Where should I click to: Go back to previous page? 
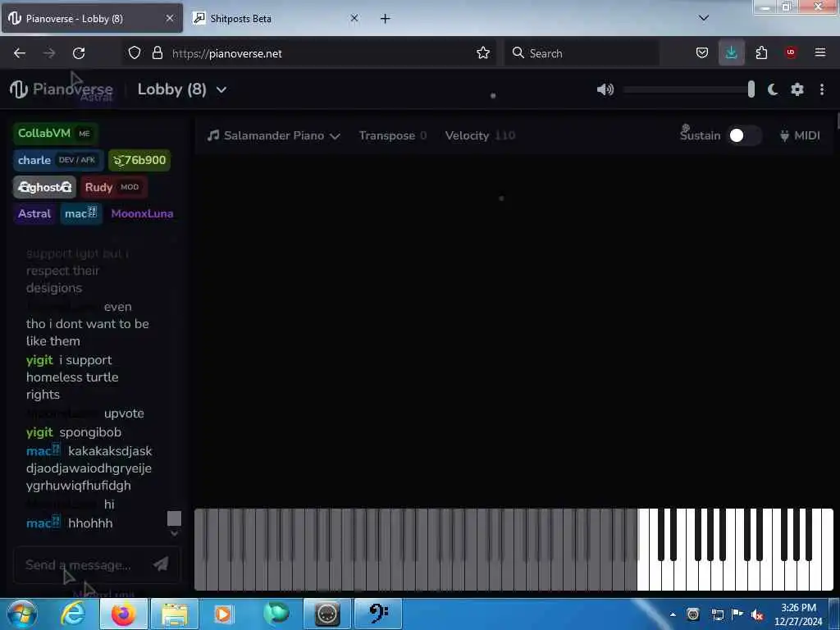[20, 53]
